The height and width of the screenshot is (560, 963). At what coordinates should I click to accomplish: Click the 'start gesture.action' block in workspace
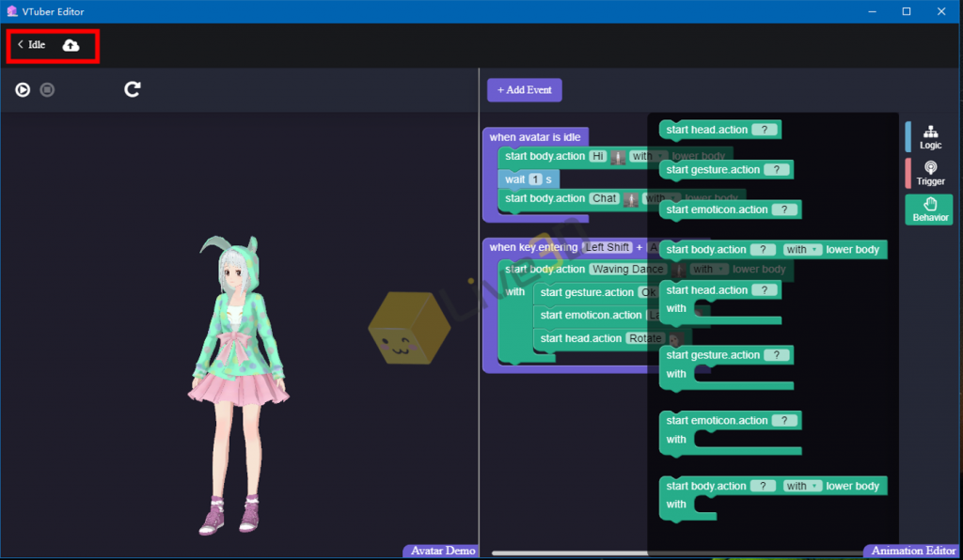click(x=587, y=292)
